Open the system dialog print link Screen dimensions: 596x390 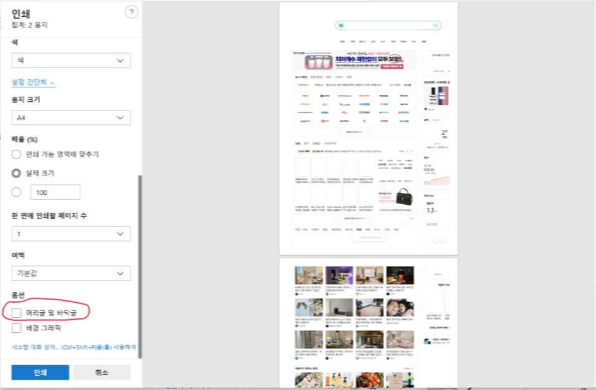point(74,347)
